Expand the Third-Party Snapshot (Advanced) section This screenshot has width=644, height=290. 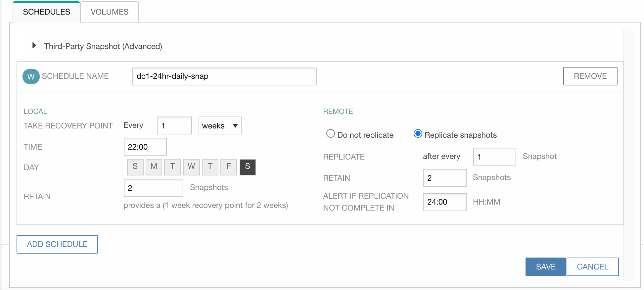[34, 46]
